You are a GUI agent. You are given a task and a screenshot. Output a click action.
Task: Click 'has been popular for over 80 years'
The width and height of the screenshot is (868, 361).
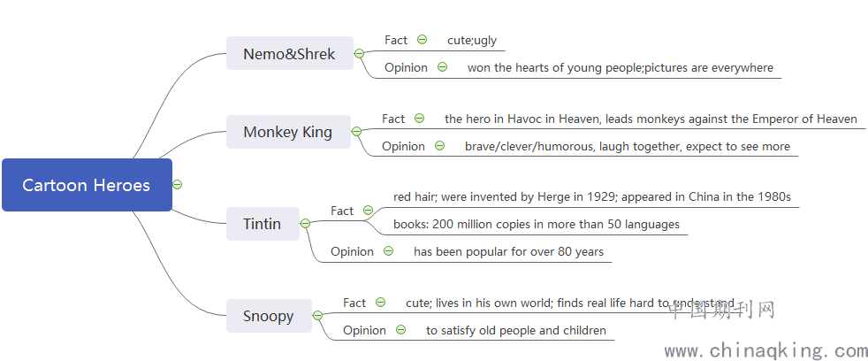pos(509,252)
